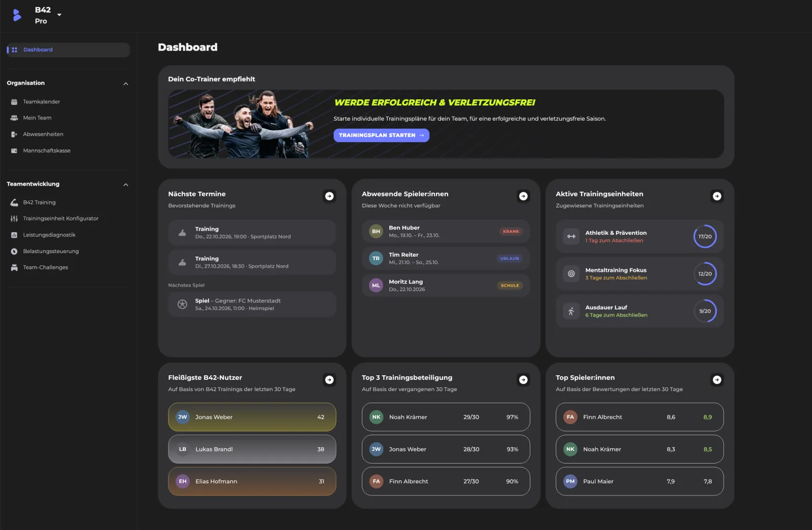This screenshot has width=812, height=530.
Task: Click the Mein Team people icon
Action: click(x=14, y=118)
